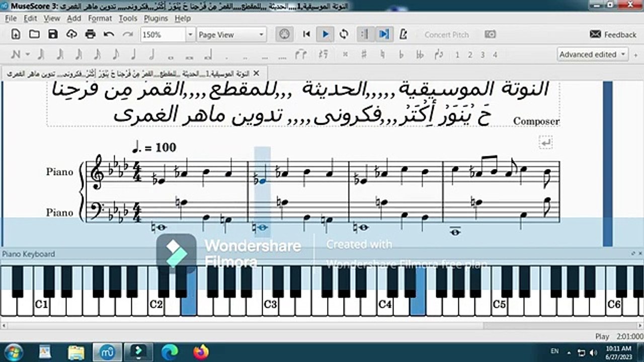Open the Feedback link
Viewport: 644px width, 362px height.
[613, 35]
